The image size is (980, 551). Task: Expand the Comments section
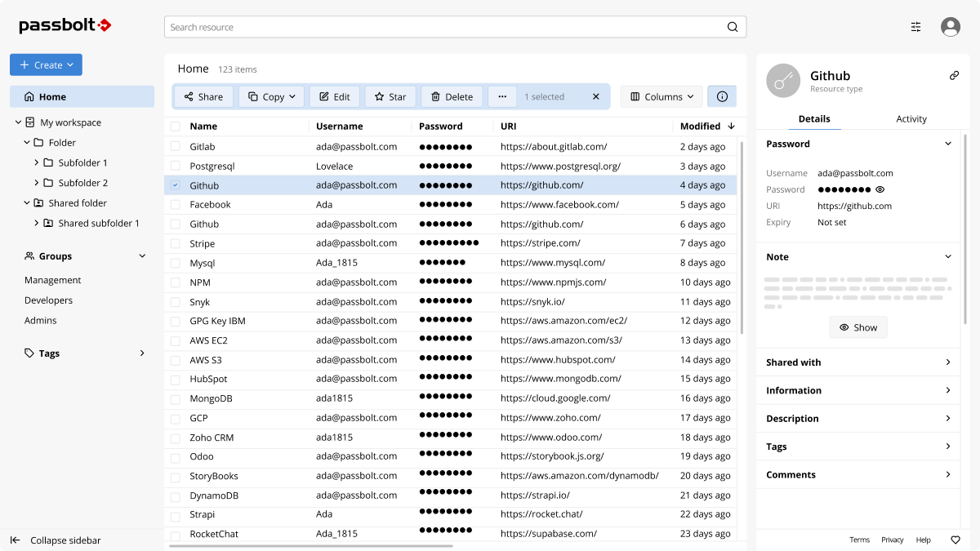point(858,474)
